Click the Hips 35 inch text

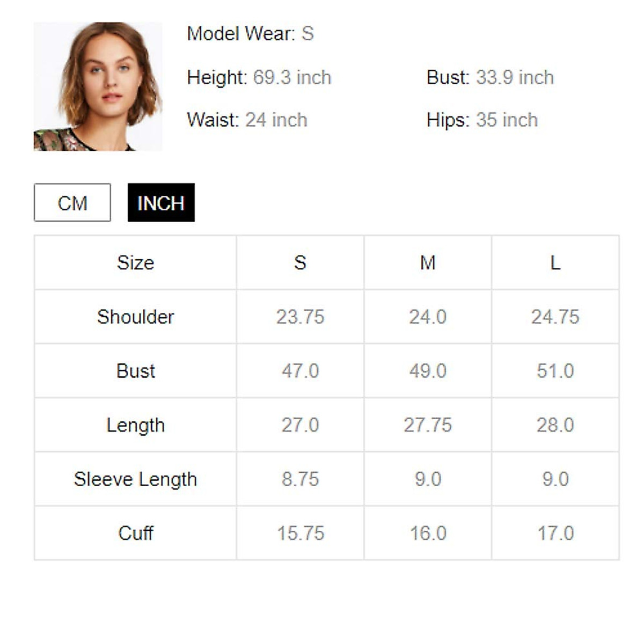(x=482, y=120)
